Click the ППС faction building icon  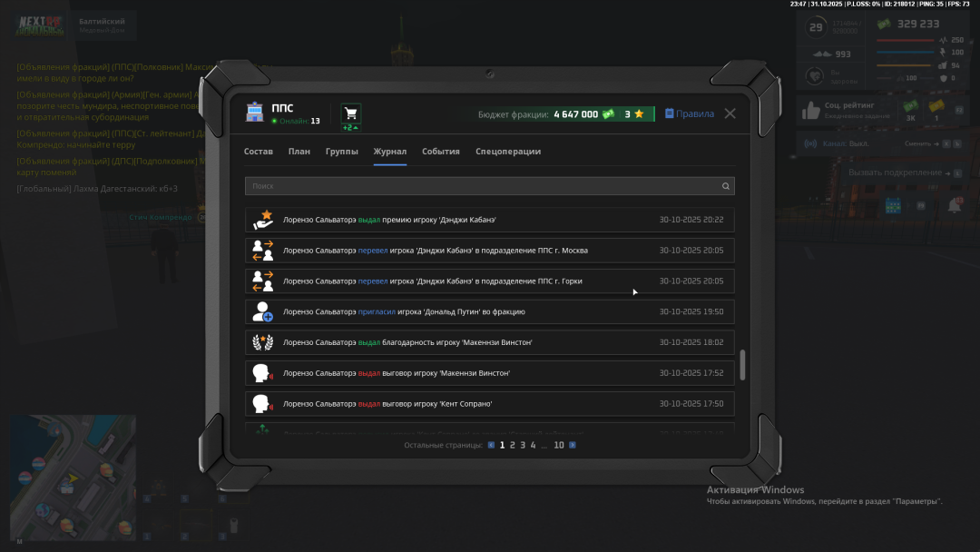pyautogui.click(x=254, y=113)
